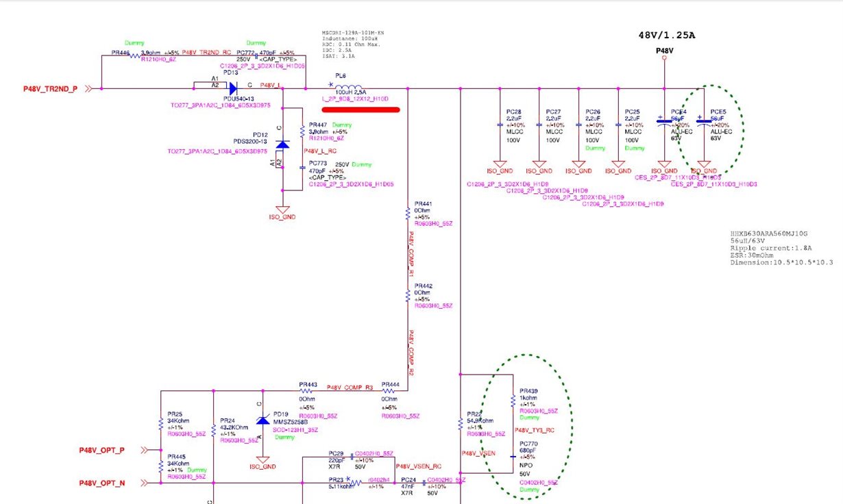The height and width of the screenshot is (504, 843).
Task: Select the HHXB630ARA560MJ10G part number
Action: click(x=769, y=235)
